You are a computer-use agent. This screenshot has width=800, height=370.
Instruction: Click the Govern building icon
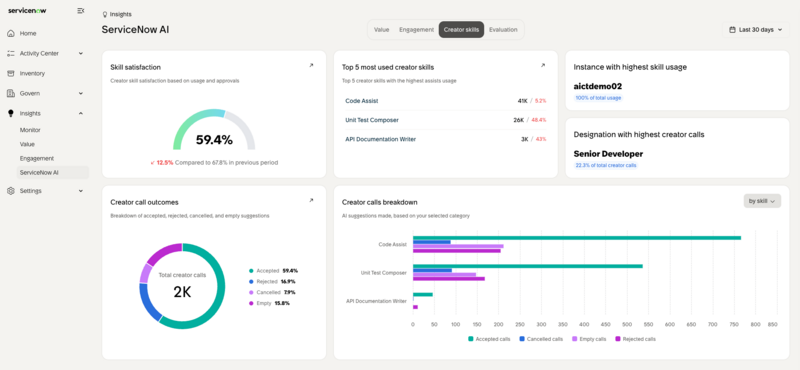pyautogui.click(x=11, y=93)
